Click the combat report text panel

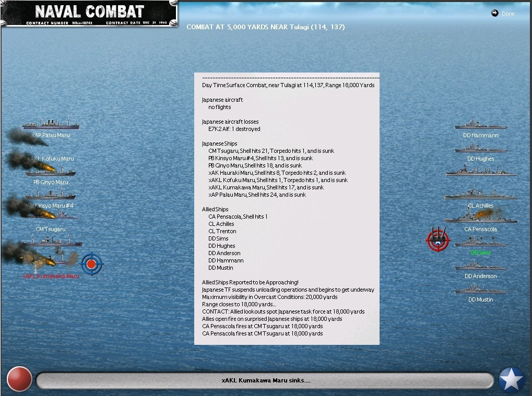point(287,209)
